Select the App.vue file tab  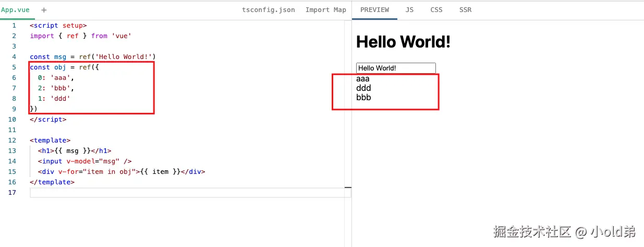tap(16, 10)
